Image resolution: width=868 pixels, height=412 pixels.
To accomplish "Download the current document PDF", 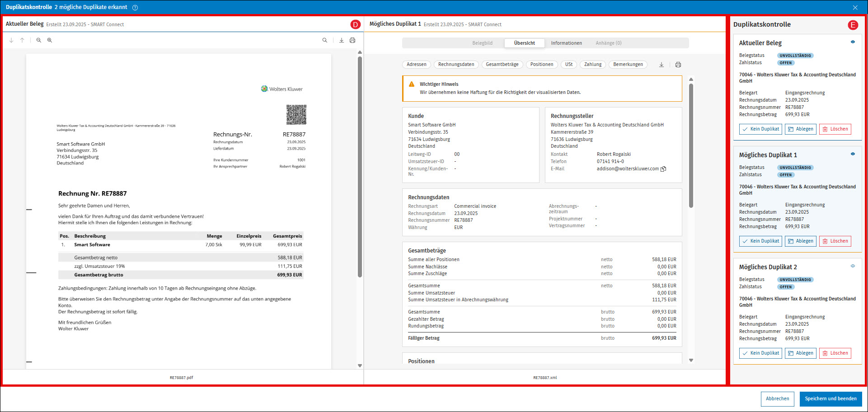I will click(x=342, y=40).
